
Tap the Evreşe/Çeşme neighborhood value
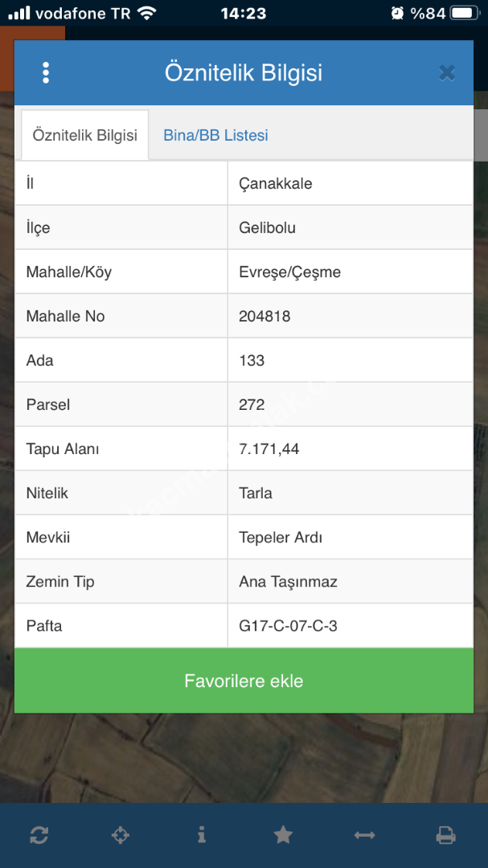290,272
